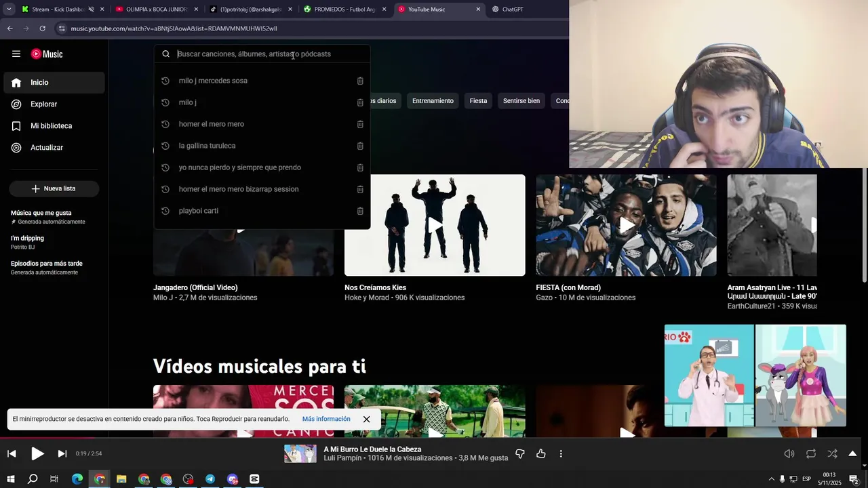
Task: Pick 'milo j mercedes sosa' suggestion
Action: 262,81
